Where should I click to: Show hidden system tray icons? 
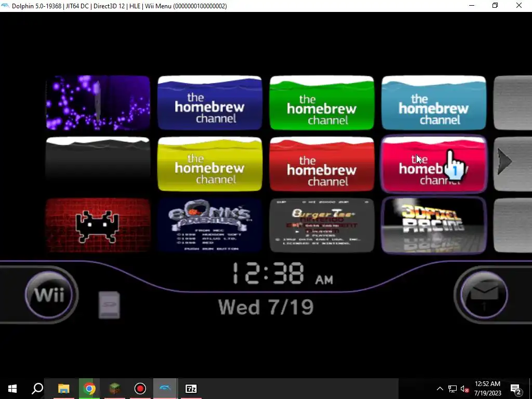click(x=440, y=389)
